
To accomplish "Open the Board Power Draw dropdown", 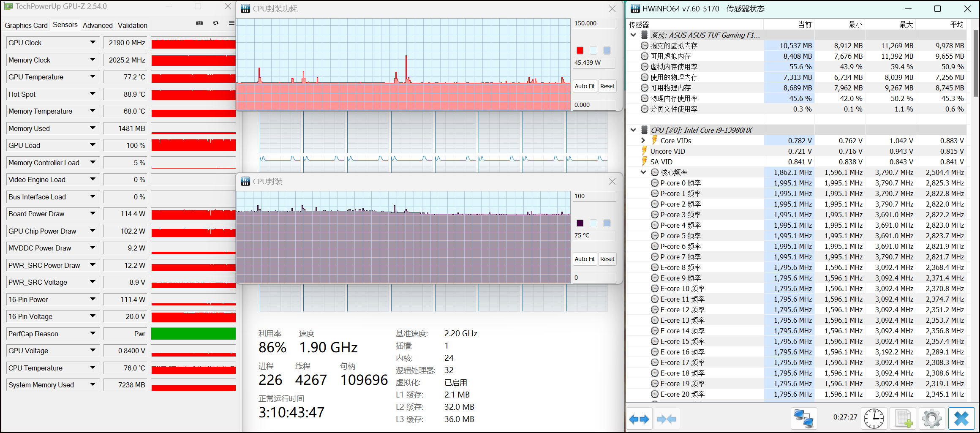I will coord(93,213).
